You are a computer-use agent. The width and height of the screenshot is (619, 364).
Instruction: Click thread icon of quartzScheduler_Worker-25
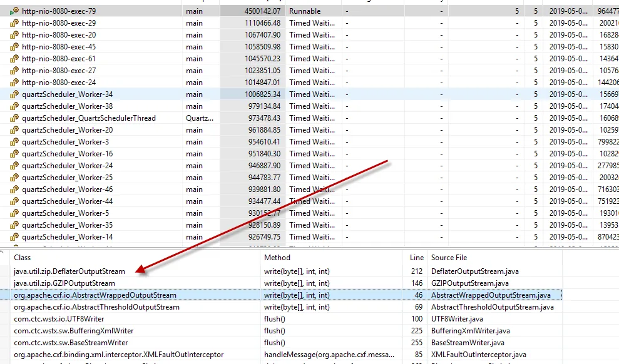coord(14,178)
